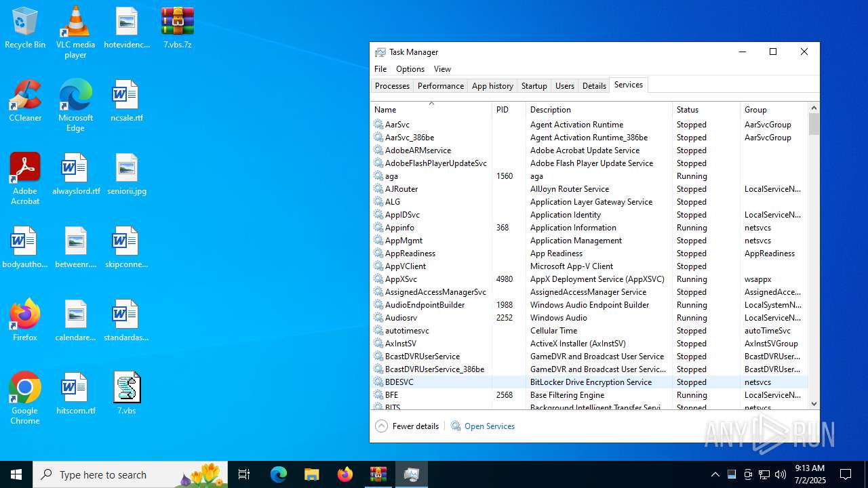Select the bodyautho document icon
Screen dimensions: 868x488
pyautogui.click(x=25, y=248)
